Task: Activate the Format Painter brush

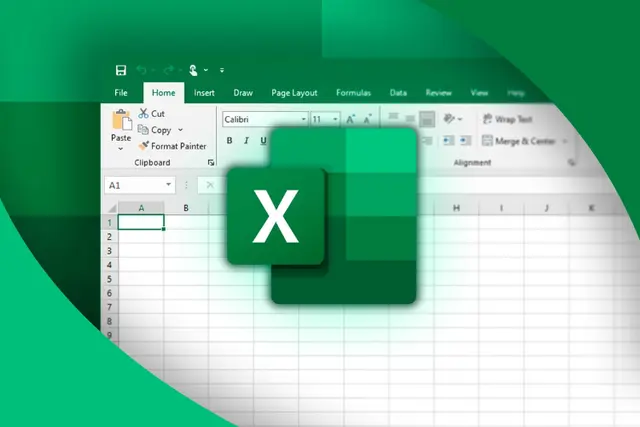Action: pos(172,146)
